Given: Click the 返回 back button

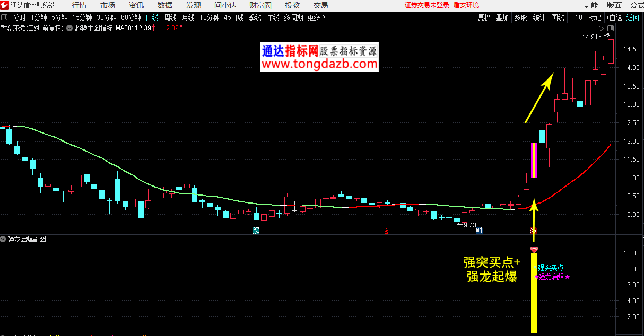Looking at the screenshot, I should (633, 17).
